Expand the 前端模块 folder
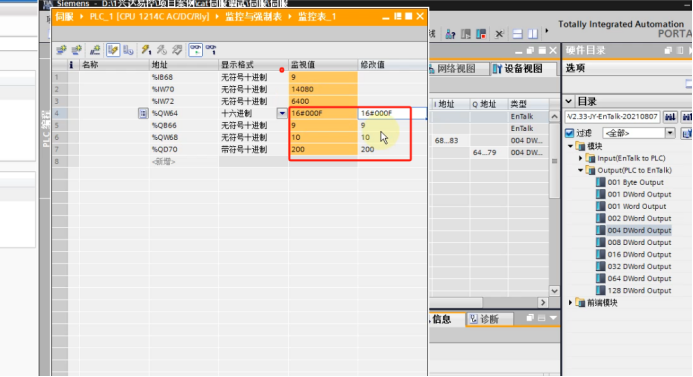Screen dimensions: 693x377 pos(571,303)
